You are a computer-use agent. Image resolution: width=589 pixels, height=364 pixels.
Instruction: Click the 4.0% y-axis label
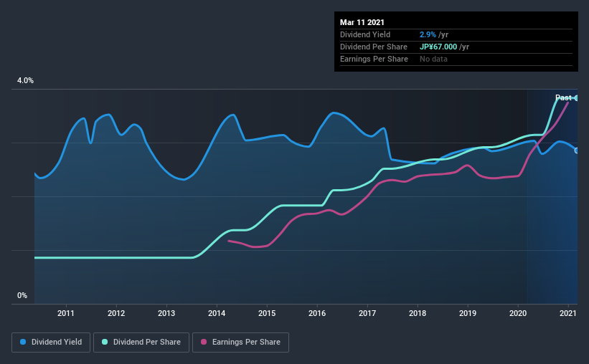[x=25, y=81]
